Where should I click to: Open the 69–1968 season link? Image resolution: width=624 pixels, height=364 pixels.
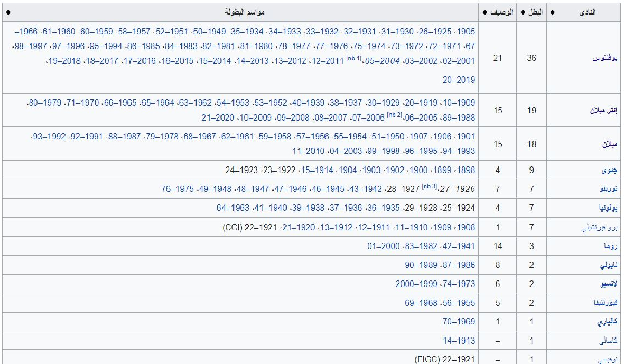421,303
